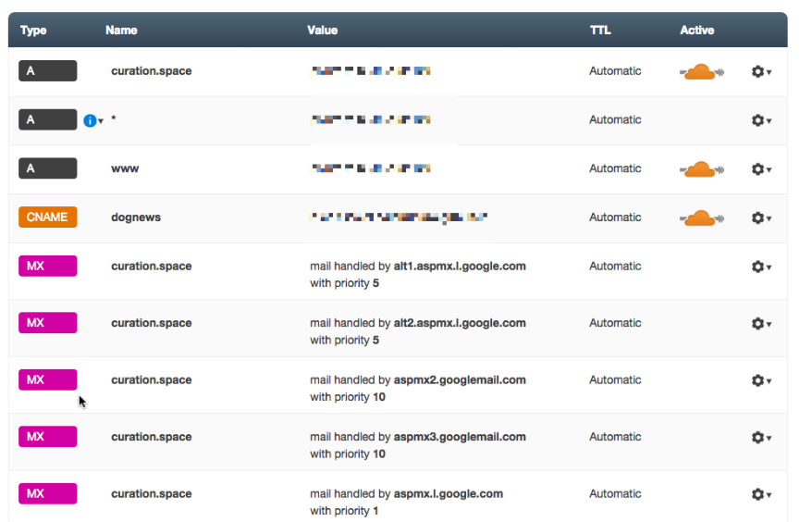Screen dimensions: 812x522
Task: Open gear menu for www record
Action: pyautogui.click(x=761, y=169)
